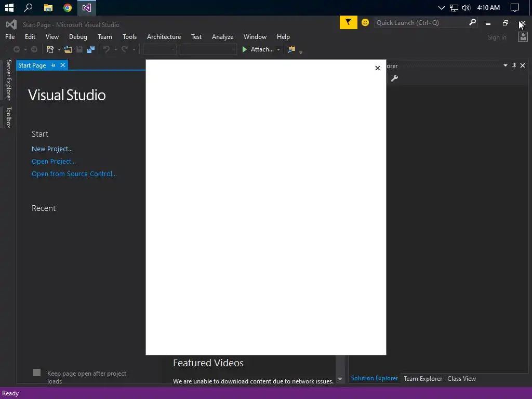532x399 pixels.
Task: Switch to the Class View tab
Action: click(x=461, y=379)
